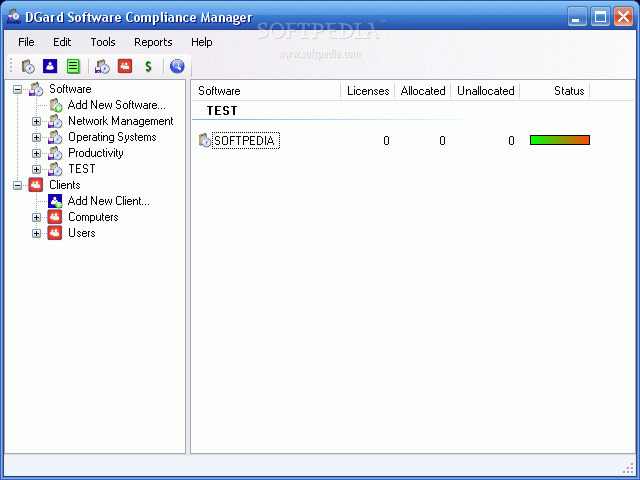The height and width of the screenshot is (480, 640).
Task: Click the SOFTPEDIA status color bar
Action: tap(560, 140)
